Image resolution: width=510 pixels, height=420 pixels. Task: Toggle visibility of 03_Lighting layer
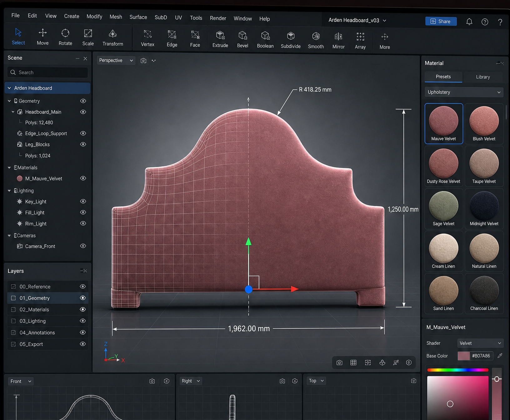click(x=83, y=321)
